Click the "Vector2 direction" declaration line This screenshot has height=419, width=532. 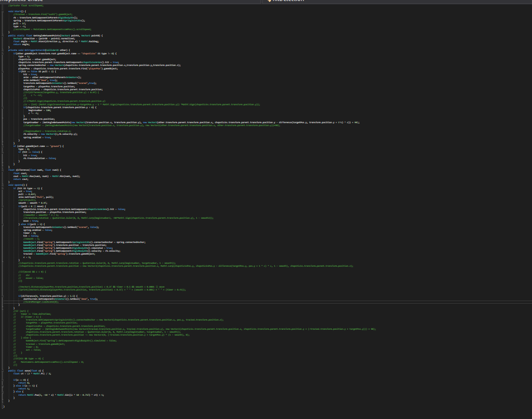click(x=44, y=38)
